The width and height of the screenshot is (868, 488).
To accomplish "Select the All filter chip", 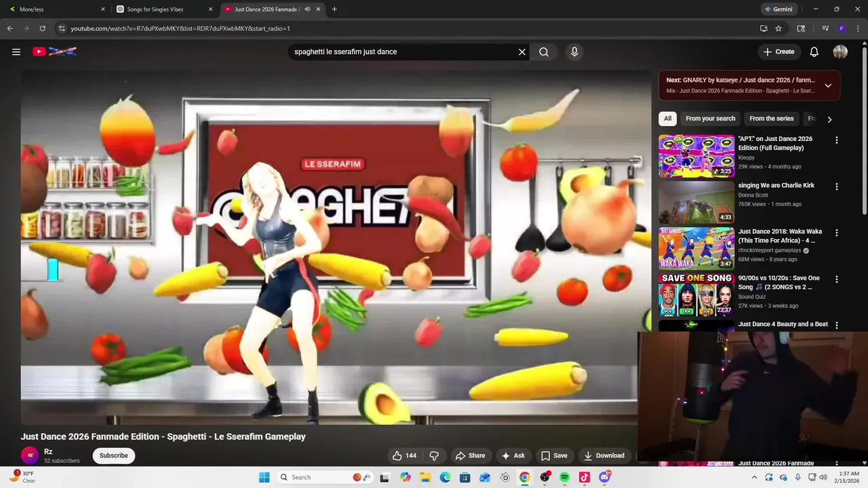I will [667, 119].
